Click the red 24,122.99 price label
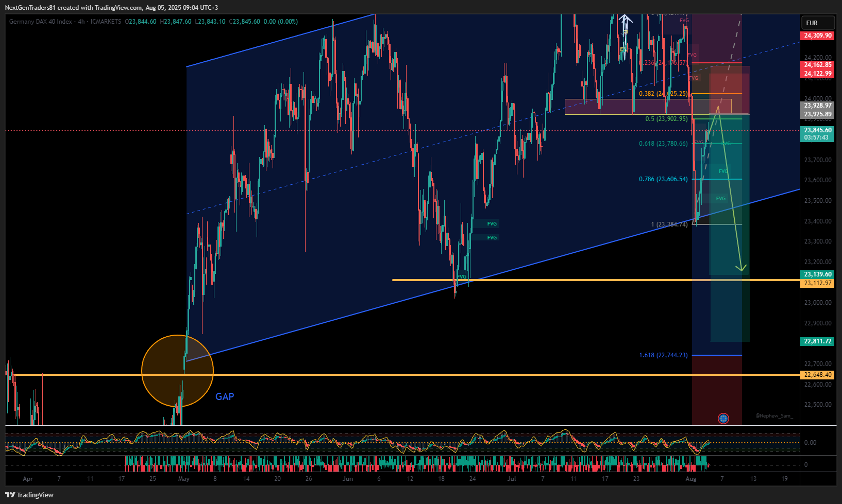This screenshot has width=842, height=504. point(818,74)
